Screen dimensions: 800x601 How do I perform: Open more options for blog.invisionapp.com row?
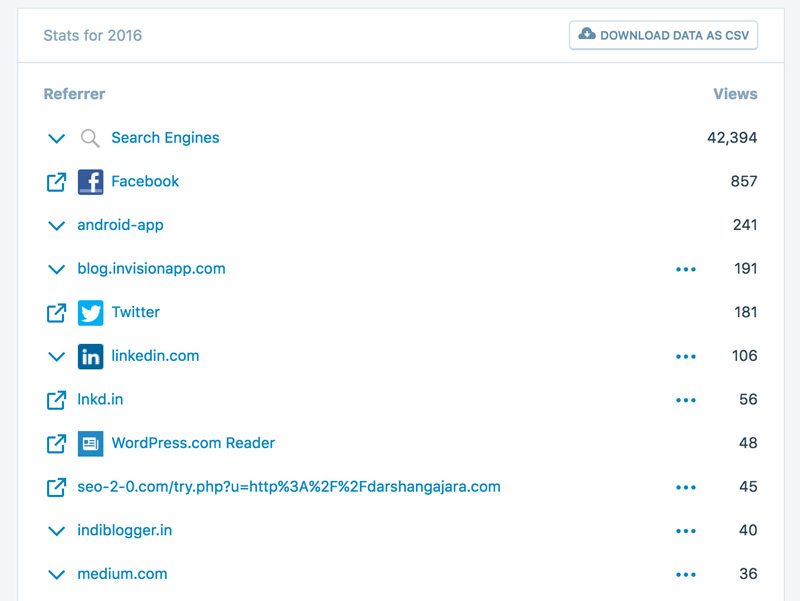tap(685, 269)
